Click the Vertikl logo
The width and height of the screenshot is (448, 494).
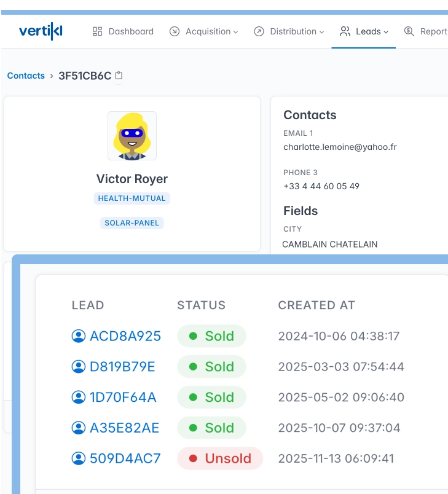coord(41,31)
